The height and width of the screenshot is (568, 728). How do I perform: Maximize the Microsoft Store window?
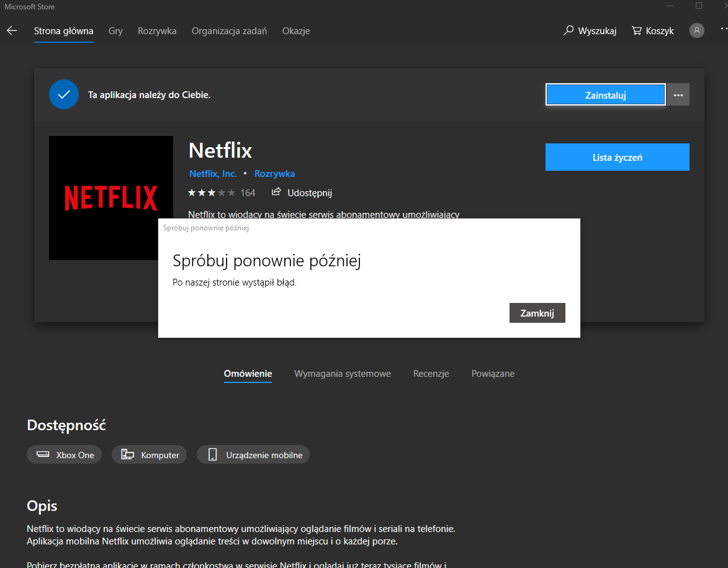[699, 6]
